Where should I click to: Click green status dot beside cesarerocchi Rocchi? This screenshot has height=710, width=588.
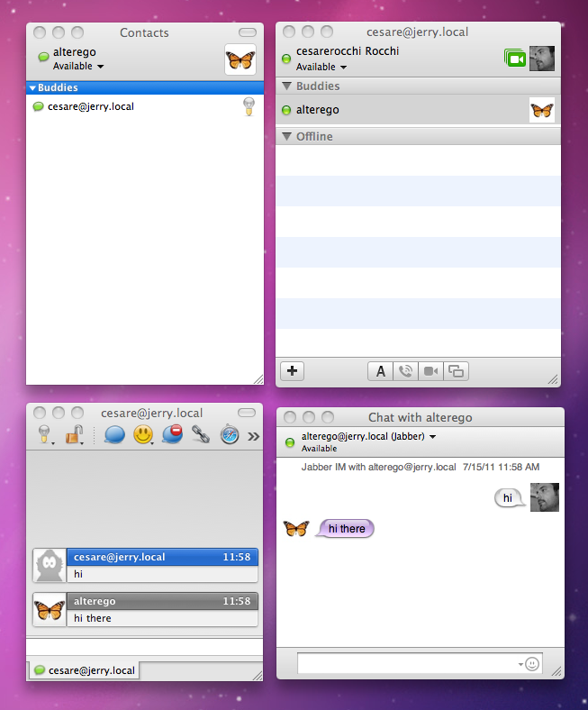click(286, 59)
